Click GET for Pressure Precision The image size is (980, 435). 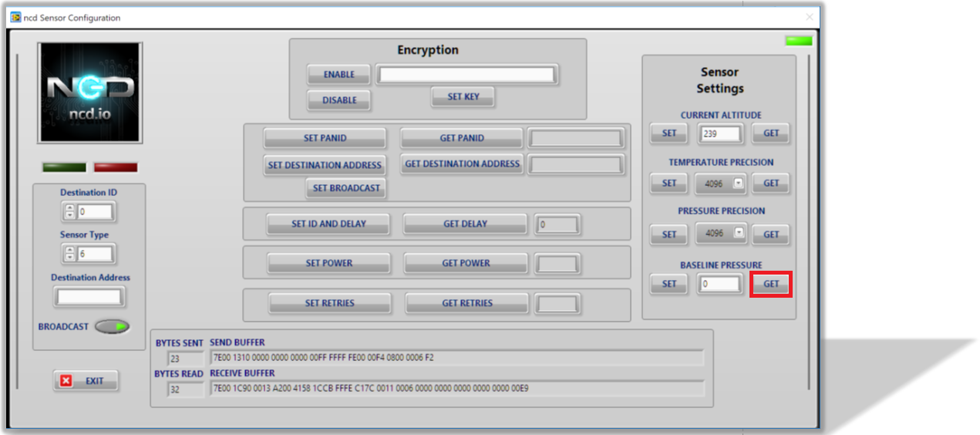click(x=771, y=234)
